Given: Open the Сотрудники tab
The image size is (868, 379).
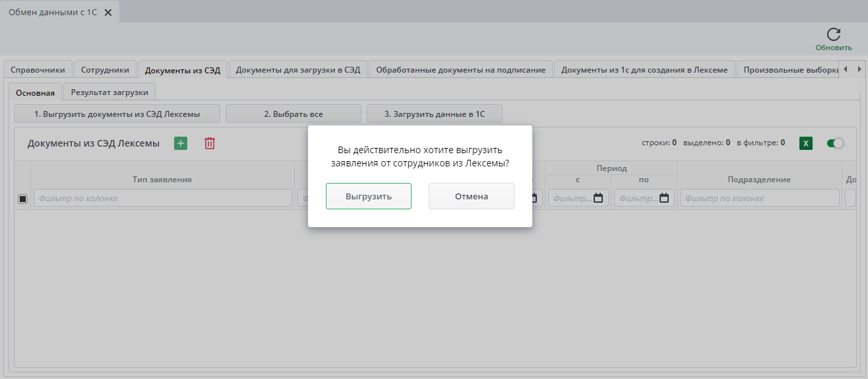Looking at the screenshot, I should tap(105, 70).
